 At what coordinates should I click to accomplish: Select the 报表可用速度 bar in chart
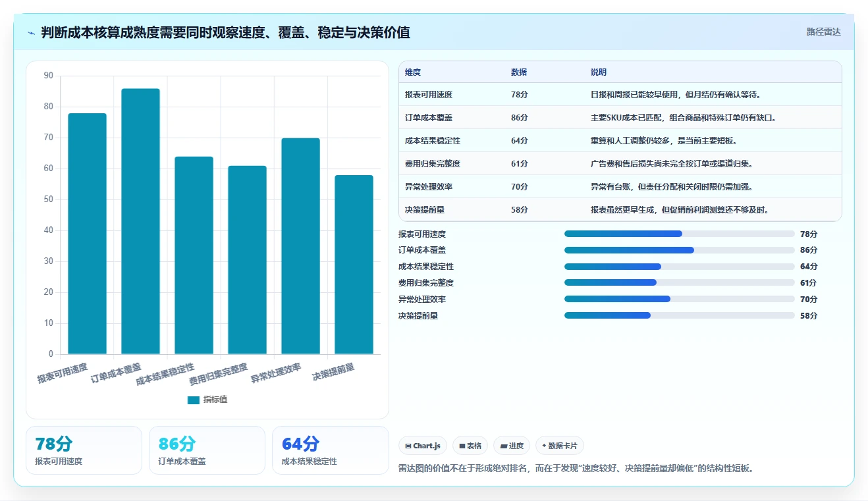[x=87, y=234]
